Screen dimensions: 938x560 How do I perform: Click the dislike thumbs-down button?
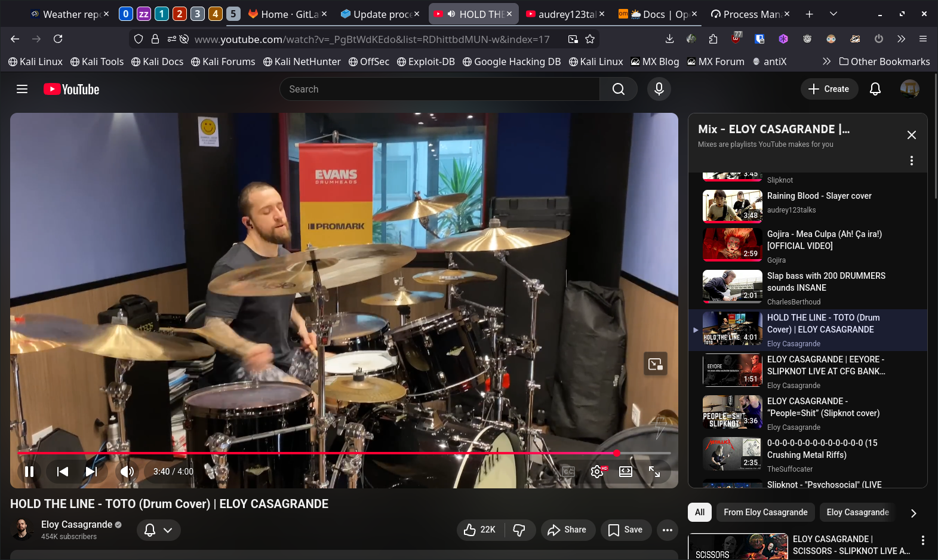[x=519, y=530]
